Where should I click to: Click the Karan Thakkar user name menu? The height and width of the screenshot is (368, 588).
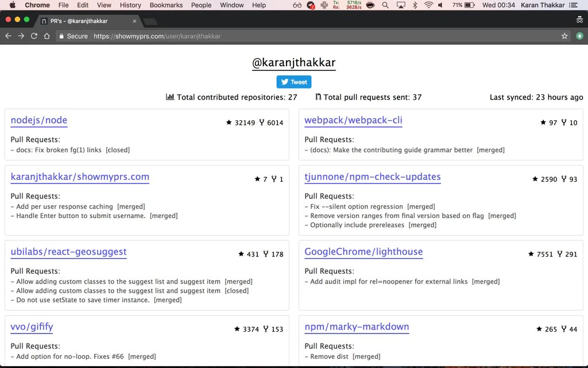coord(543,5)
